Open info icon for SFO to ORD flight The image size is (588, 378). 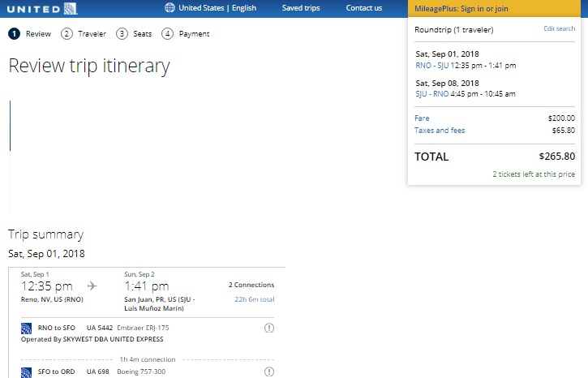tap(269, 372)
